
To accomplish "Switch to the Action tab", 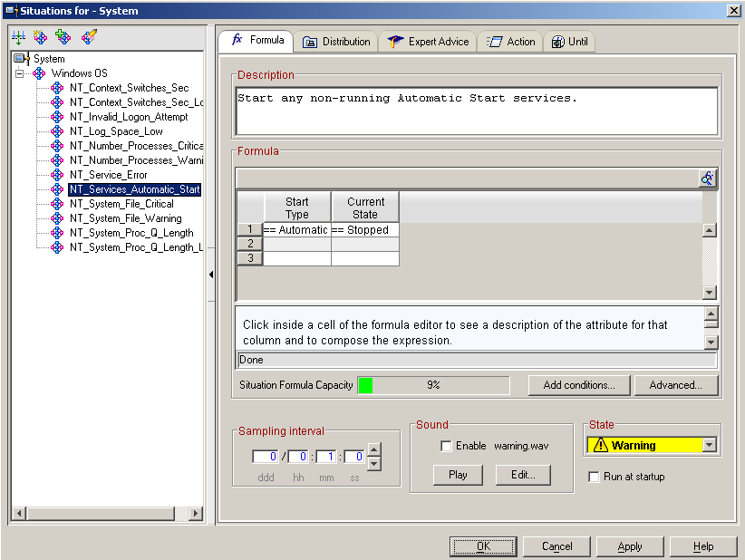I will 510,42.
